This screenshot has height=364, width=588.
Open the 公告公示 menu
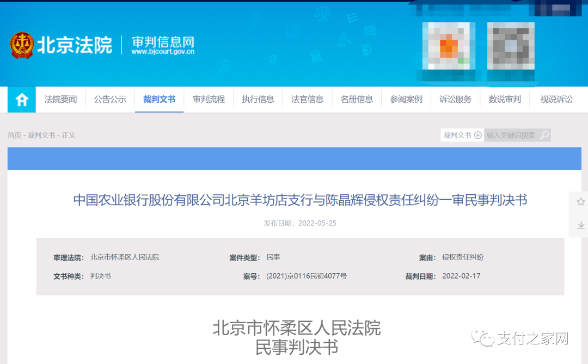click(x=110, y=100)
